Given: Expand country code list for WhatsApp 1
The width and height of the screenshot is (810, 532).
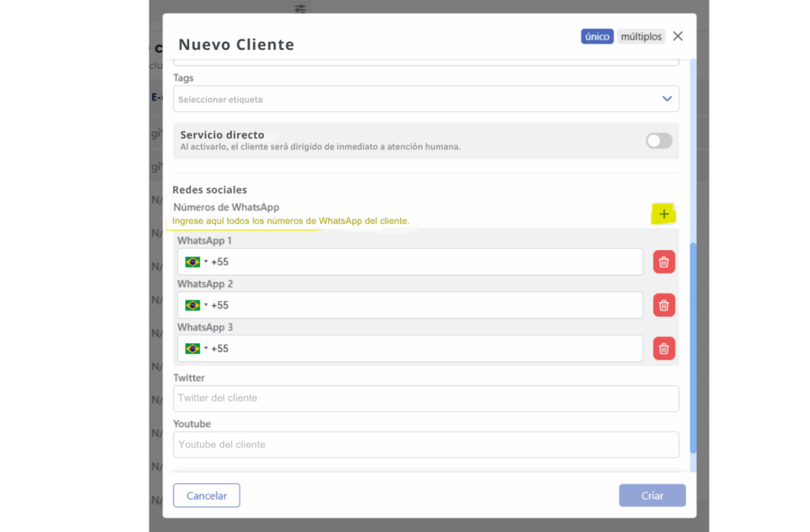Looking at the screenshot, I should [x=206, y=262].
